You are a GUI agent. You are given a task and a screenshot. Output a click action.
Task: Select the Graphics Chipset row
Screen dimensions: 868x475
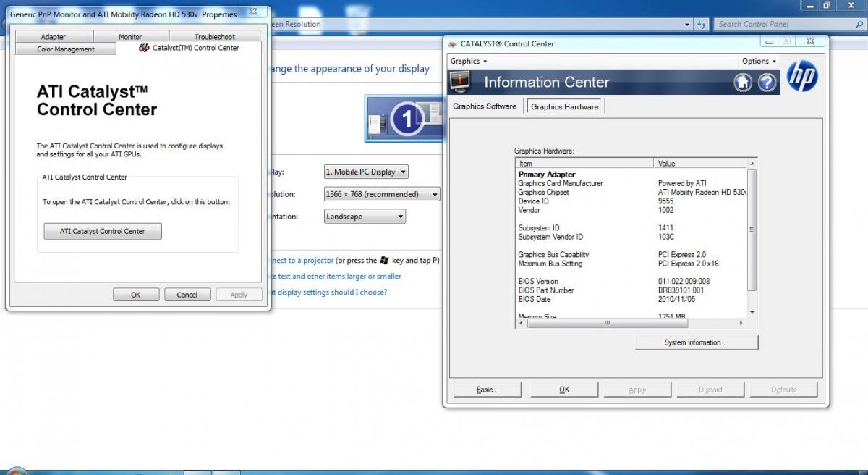coord(631,192)
